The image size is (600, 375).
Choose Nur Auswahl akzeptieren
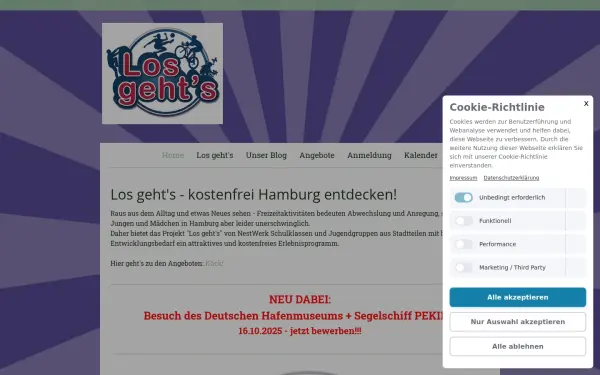(x=517, y=322)
